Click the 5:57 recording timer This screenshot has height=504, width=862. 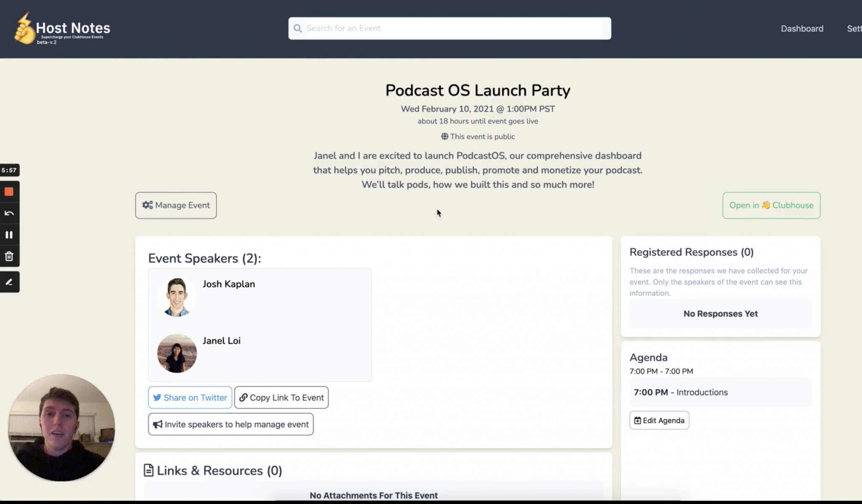coord(9,170)
